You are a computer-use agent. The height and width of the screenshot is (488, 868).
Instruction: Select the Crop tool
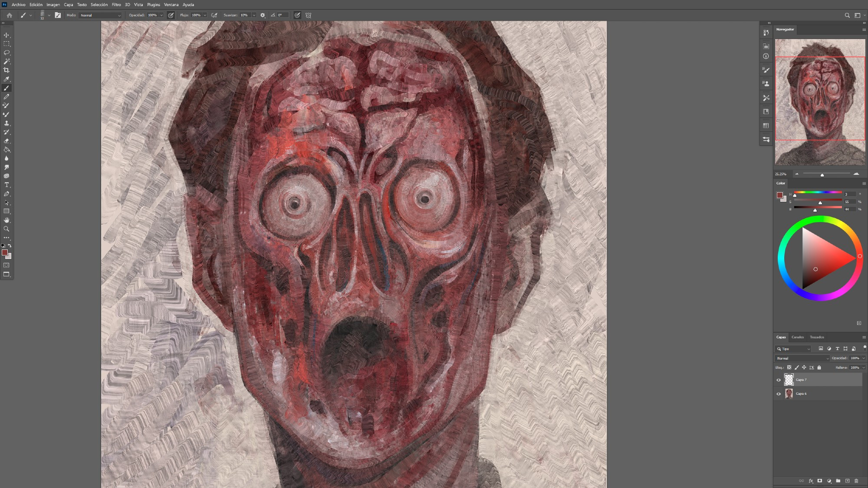7,70
